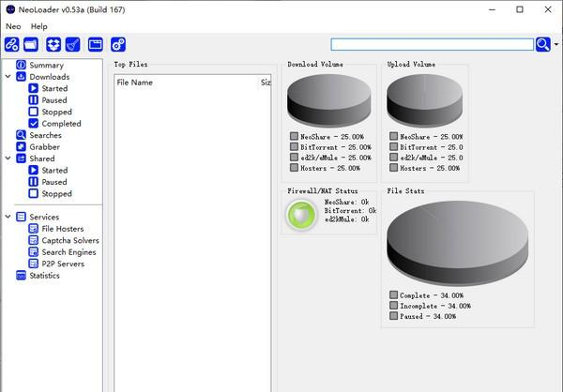Select Completed under Downloads
The image size is (563, 392).
(x=61, y=124)
